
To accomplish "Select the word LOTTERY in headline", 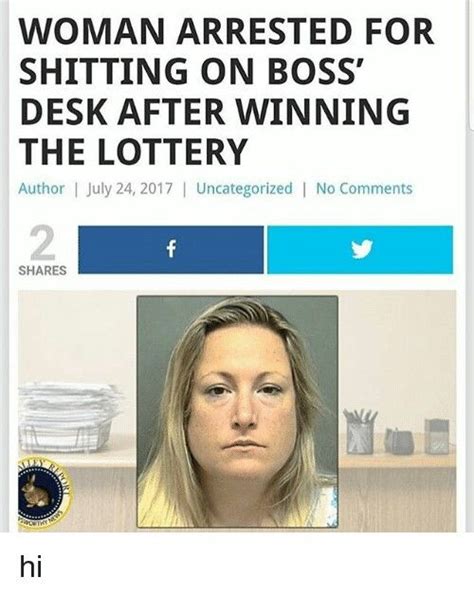I will click(x=175, y=151).
